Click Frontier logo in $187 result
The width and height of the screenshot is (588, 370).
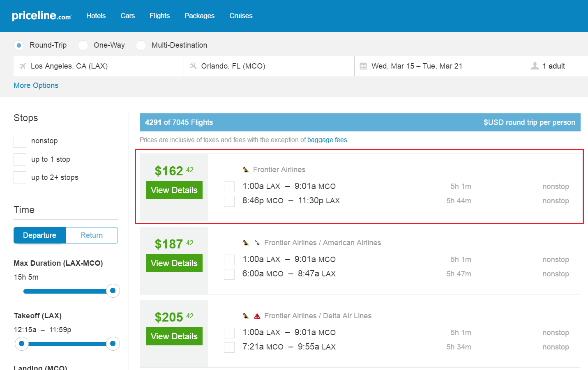(x=246, y=243)
